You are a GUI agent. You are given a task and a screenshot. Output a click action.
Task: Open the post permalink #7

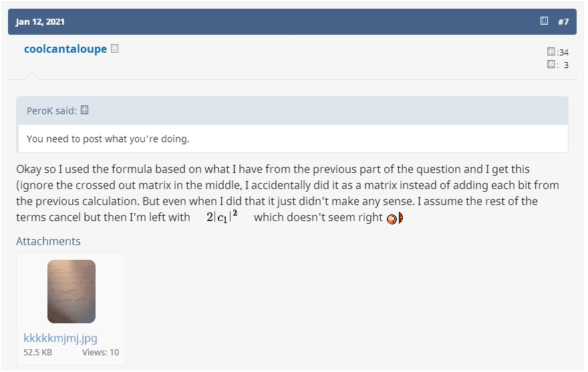click(563, 21)
